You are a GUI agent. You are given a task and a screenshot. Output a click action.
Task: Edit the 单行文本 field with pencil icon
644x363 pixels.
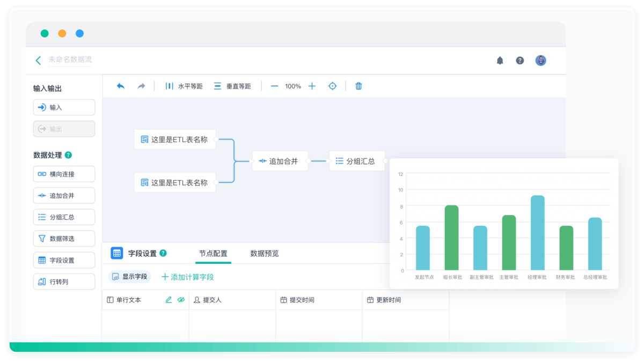169,300
